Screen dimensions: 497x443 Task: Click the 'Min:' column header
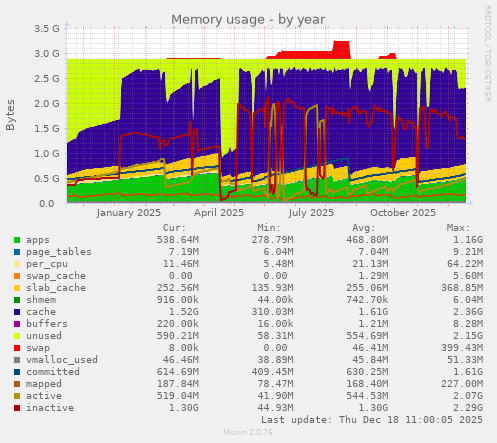(269, 228)
